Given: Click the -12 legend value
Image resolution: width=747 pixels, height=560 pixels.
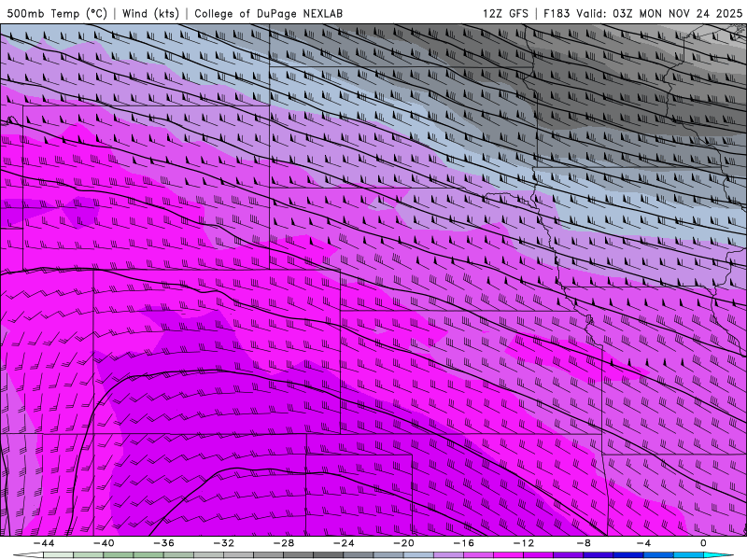Looking at the screenshot, I should tap(524, 543).
